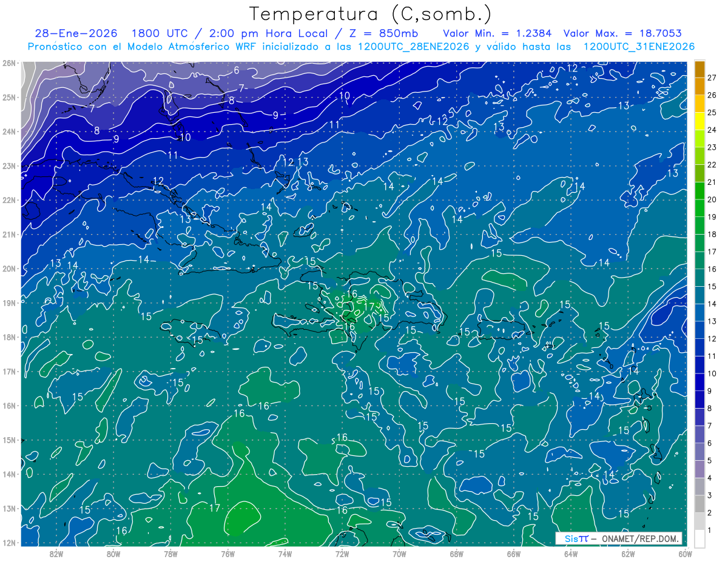Click the '66W' longitude axis label

(x=514, y=553)
